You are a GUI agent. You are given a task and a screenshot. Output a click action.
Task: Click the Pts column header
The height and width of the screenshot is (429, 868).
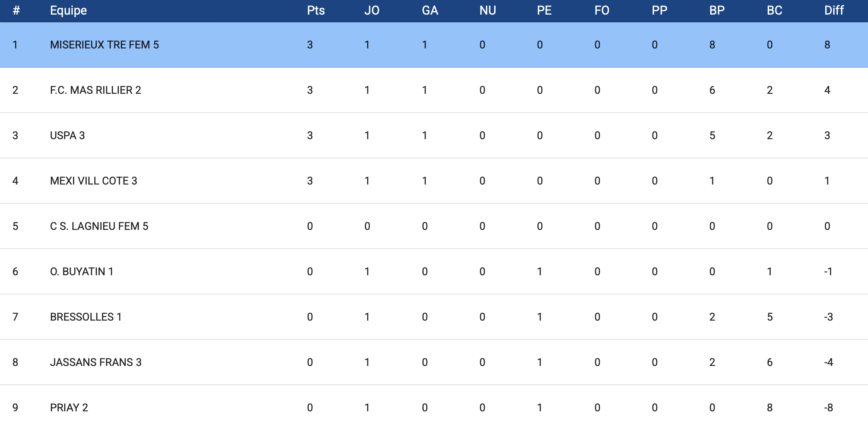(316, 10)
